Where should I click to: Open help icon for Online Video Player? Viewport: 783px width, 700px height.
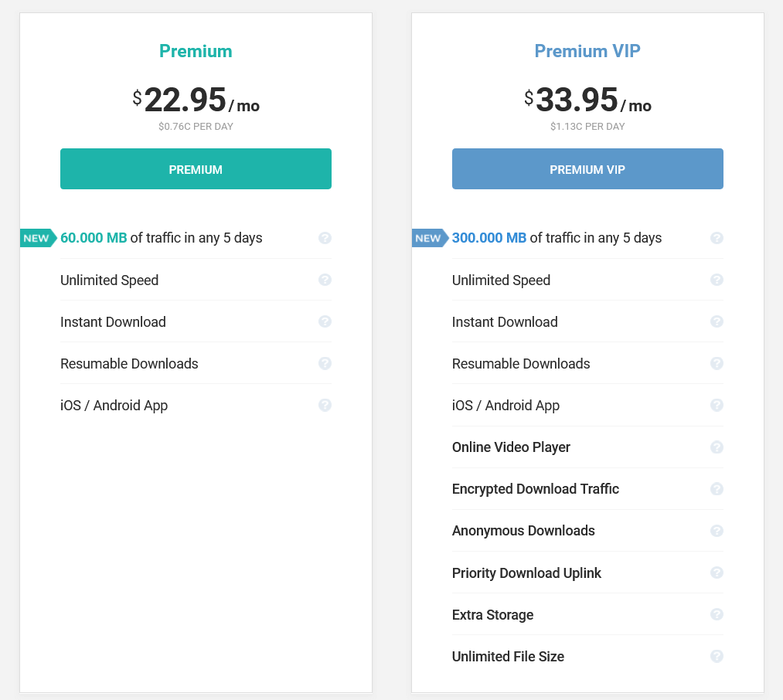(717, 447)
